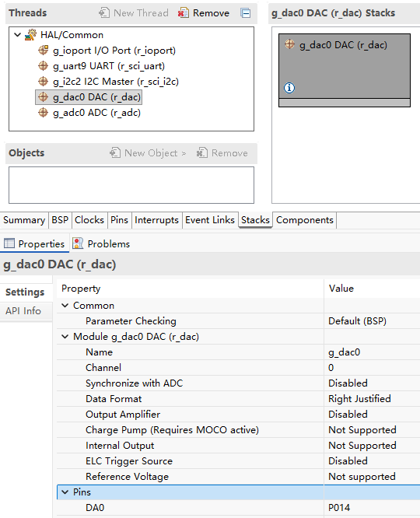Change Reference Voltage value
Viewport: 420px width, 518px height.
coord(372,476)
